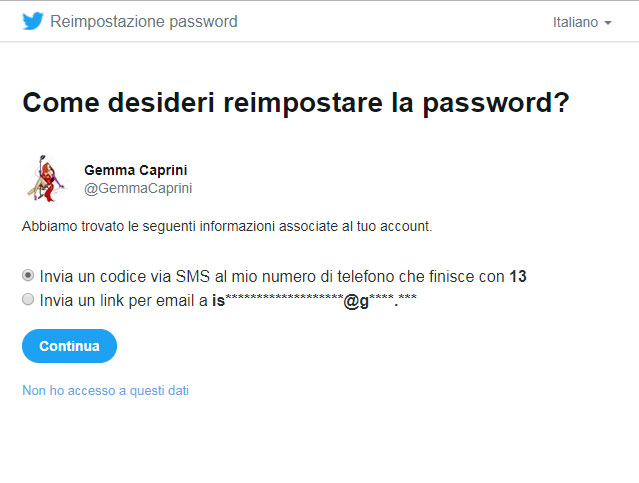Click the 'Invia un link per email' label text
The width and height of the screenshot is (639, 483).
[123, 301]
